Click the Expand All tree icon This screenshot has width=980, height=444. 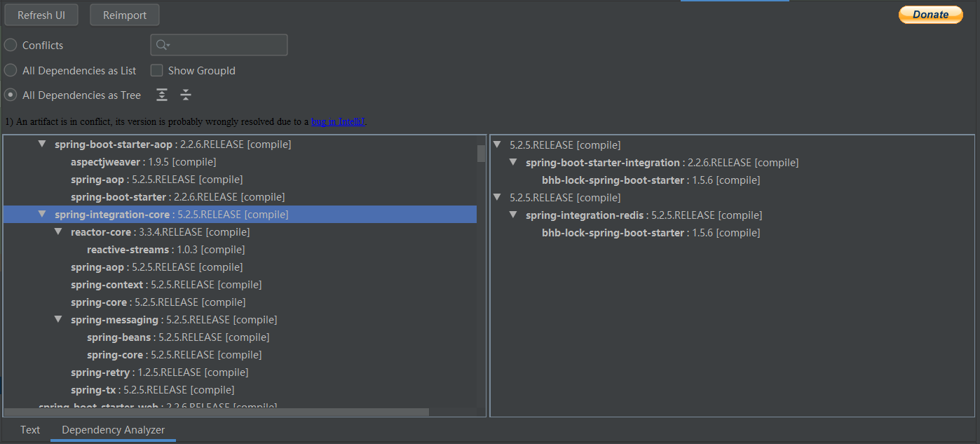162,95
